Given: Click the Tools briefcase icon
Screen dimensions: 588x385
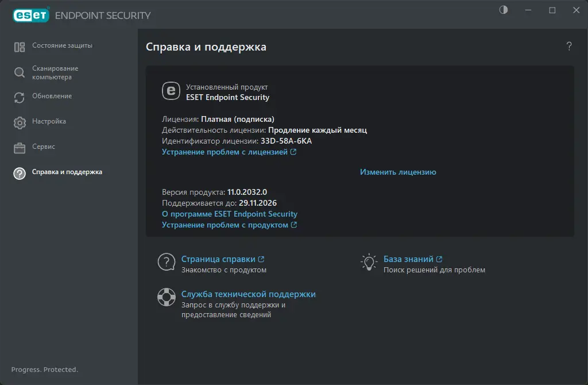Looking at the screenshot, I should [x=20, y=148].
